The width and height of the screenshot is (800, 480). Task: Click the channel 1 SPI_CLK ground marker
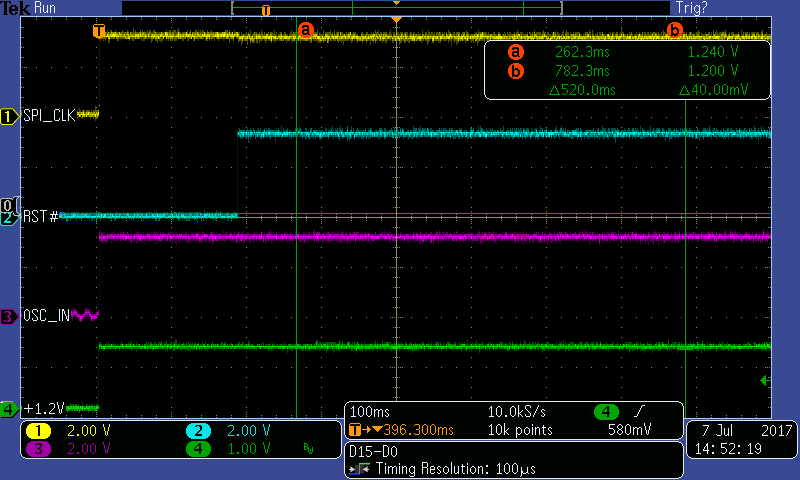pos(9,116)
